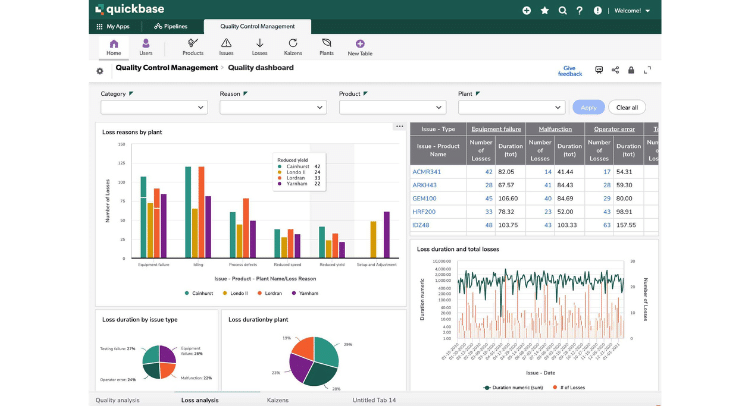Click the 63 losses value for IDZ48
This screenshot has width=750, height=406.
coord(607,225)
